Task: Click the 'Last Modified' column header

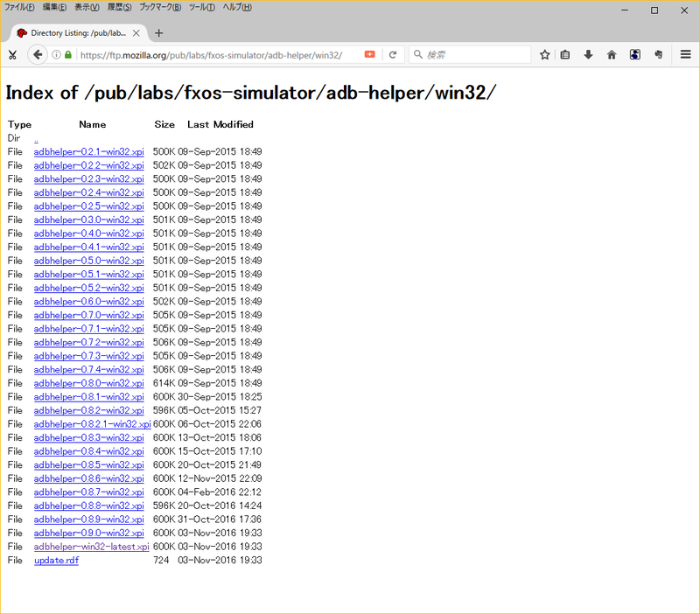Action: (220, 124)
